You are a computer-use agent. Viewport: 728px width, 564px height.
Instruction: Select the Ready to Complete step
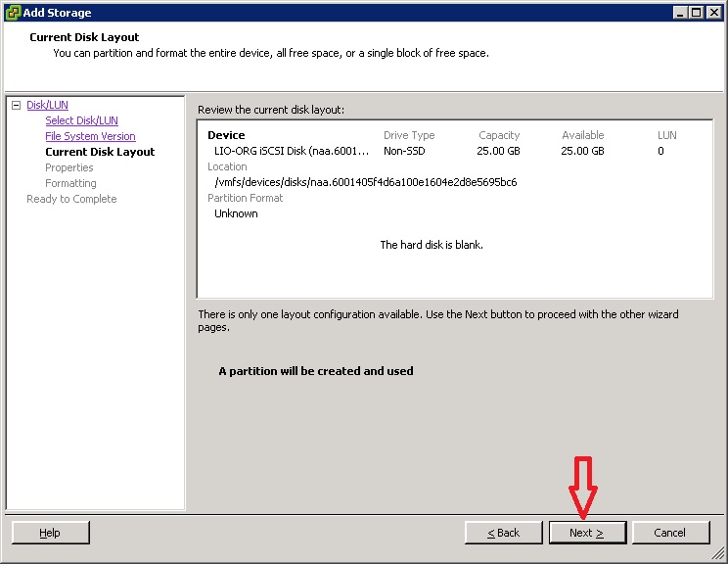(71, 199)
